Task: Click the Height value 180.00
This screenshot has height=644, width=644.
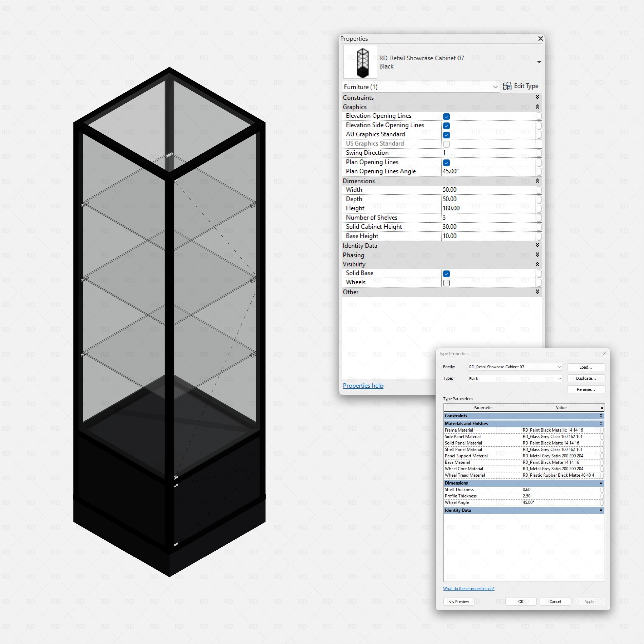Action: [488, 208]
